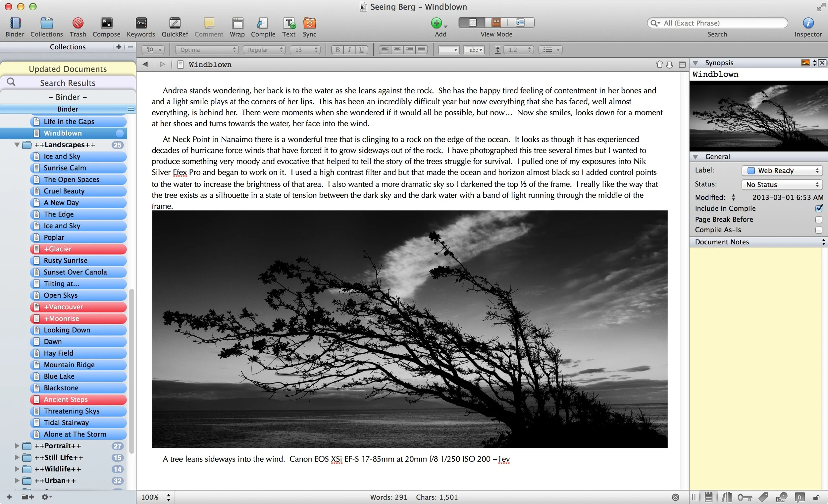The width and height of the screenshot is (828, 504).
Task: Open the Optima font dropdown
Action: 207,50
